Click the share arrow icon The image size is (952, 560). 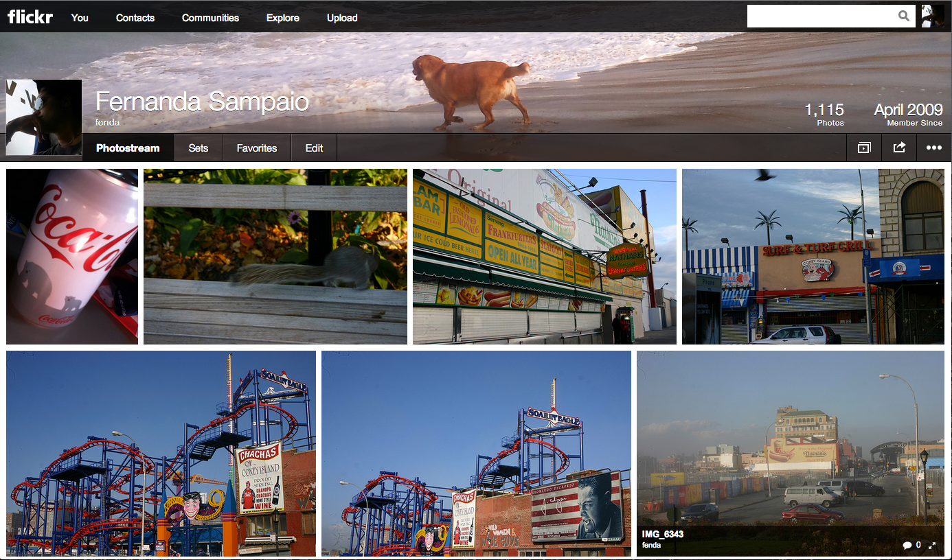point(899,148)
